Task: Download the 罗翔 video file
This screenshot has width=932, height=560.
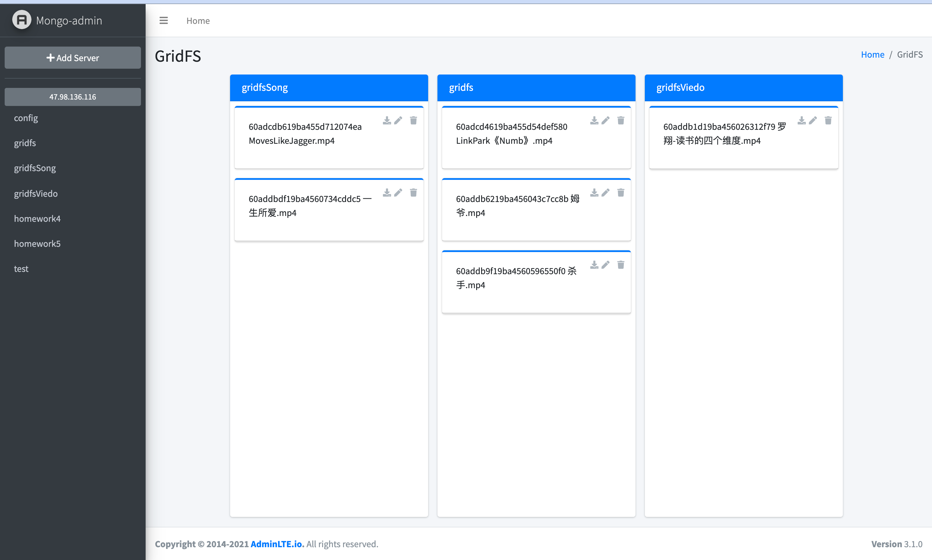Action: [x=802, y=120]
